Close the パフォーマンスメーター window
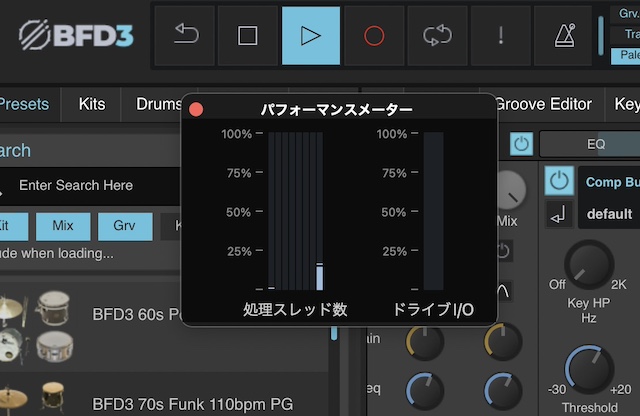This screenshot has height=416, width=640. tap(197, 108)
